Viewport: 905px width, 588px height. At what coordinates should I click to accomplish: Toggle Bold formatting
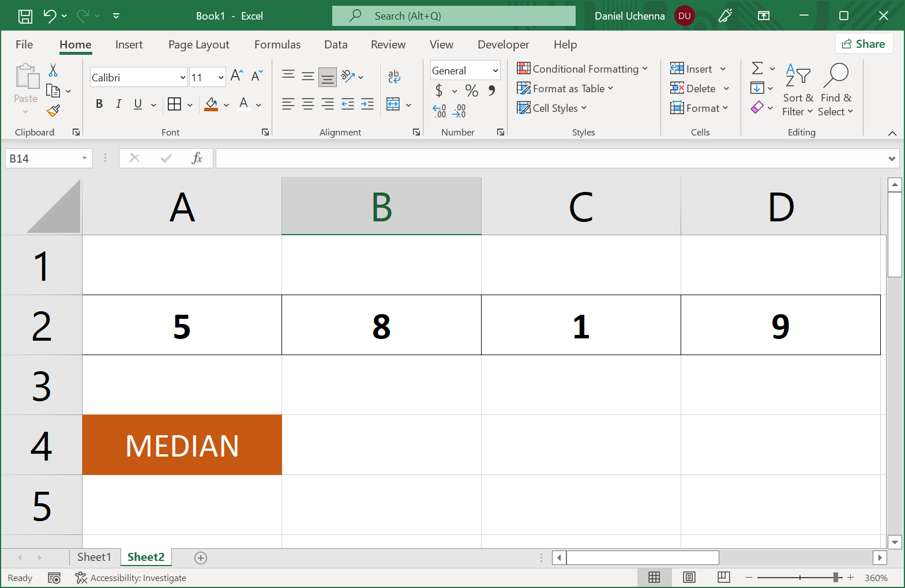tap(99, 104)
